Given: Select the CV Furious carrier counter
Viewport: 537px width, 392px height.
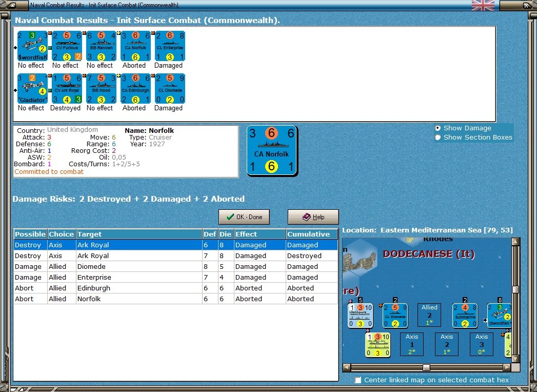Looking at the screenshot, I should 67,46.
